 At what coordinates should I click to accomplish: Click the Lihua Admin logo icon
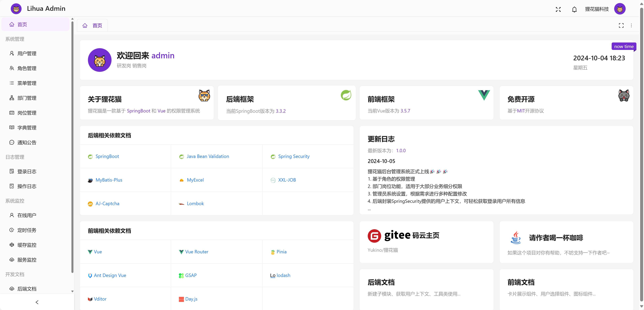click(x=16, y=9)
